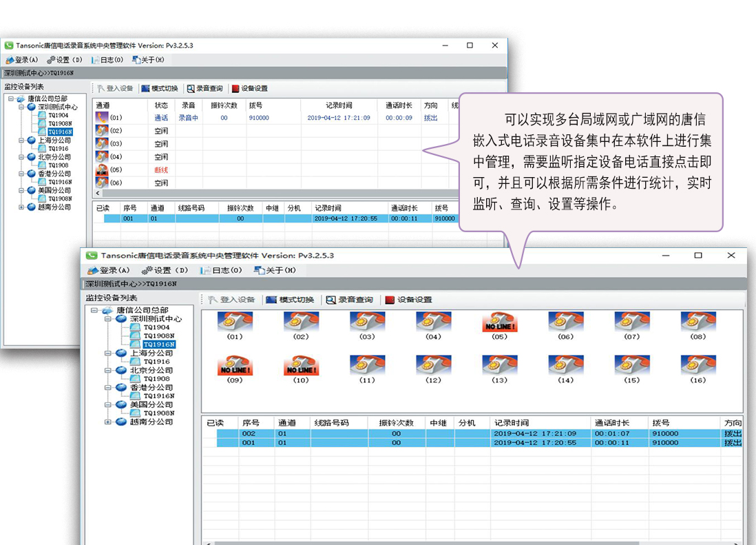Expand 越南分公司 node in front window tree
756x545 pixels.
108,422
